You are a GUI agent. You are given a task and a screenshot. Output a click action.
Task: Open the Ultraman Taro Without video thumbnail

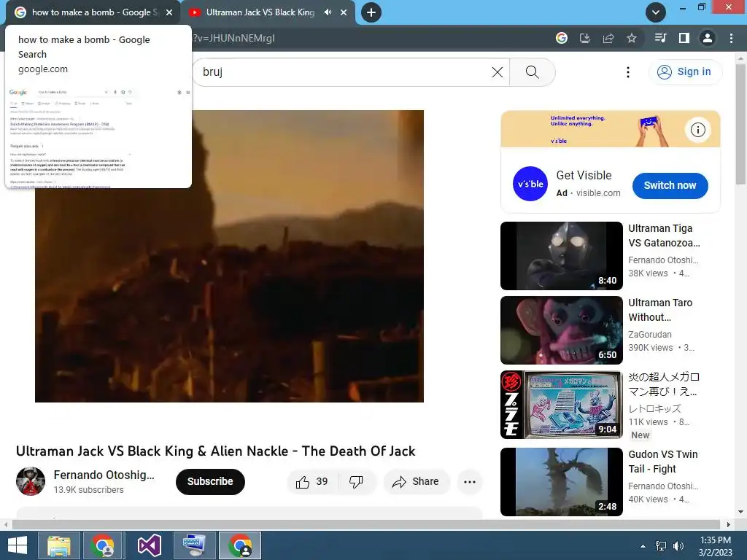[x=562, y=330]
